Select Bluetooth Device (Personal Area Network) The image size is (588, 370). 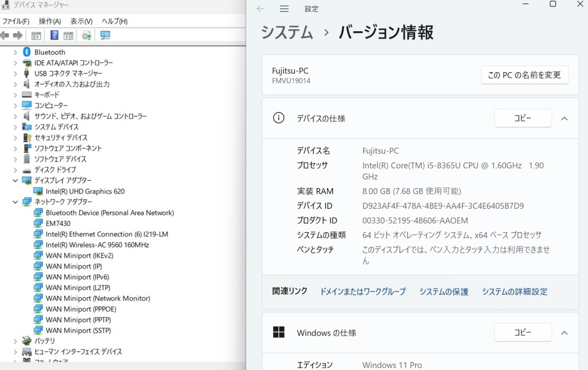(110, 213)
